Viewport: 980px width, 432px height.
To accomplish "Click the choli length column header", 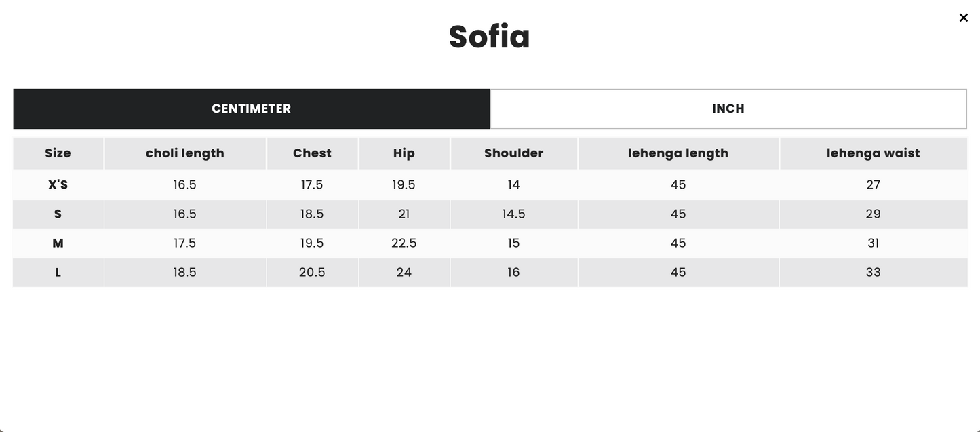I will pyautogui.click(x=184, y=153).
